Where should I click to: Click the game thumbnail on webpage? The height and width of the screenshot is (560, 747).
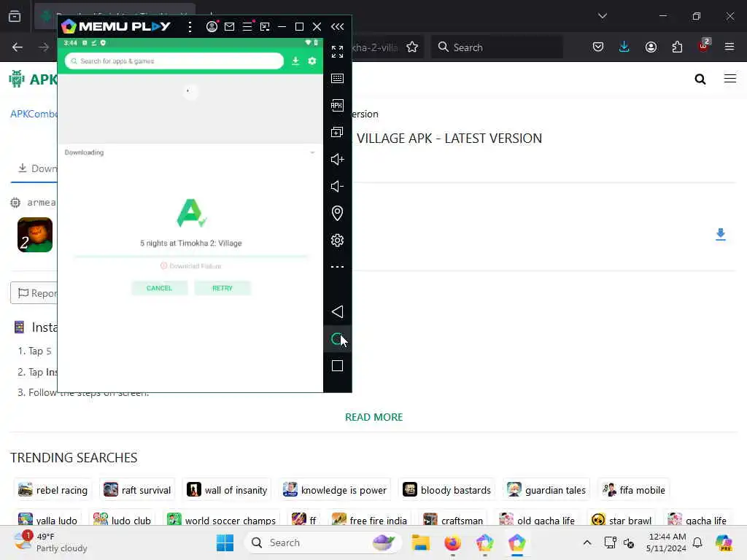coord(35,235)
